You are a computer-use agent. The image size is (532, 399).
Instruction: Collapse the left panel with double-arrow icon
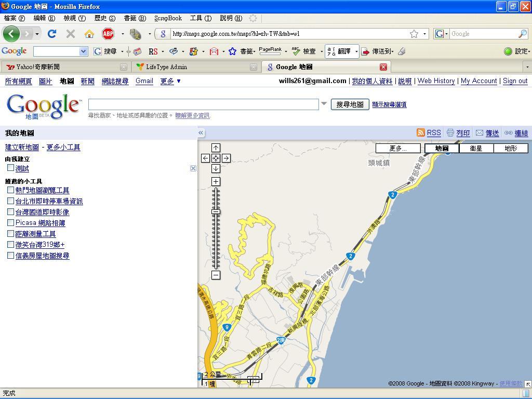tap(201, 132)
